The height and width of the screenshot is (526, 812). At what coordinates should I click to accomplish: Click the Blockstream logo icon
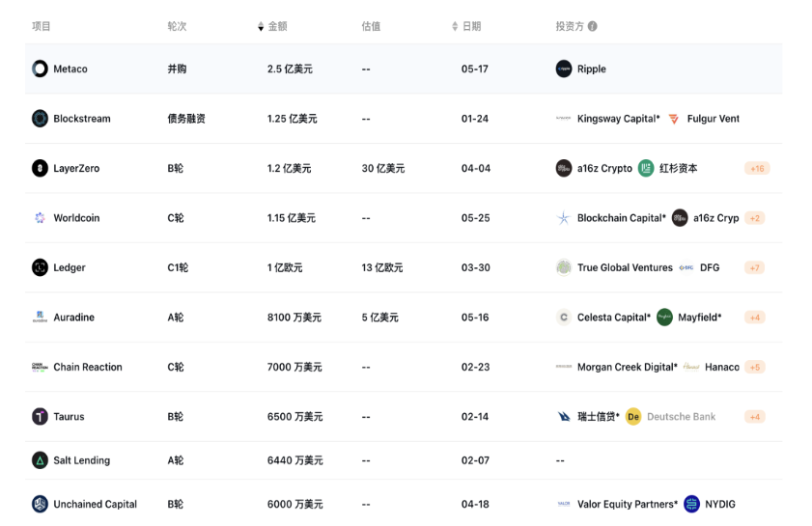40,119
